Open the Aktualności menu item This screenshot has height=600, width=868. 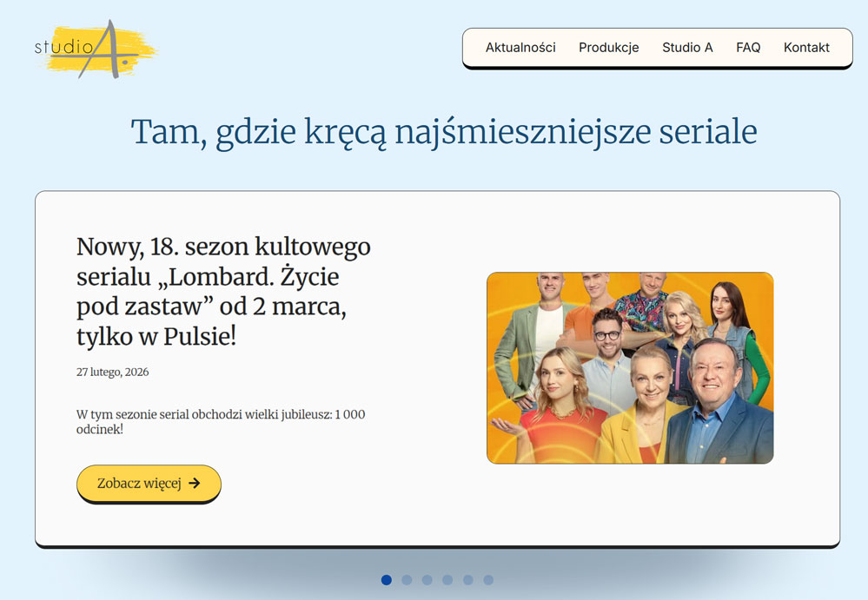(520, 48)
